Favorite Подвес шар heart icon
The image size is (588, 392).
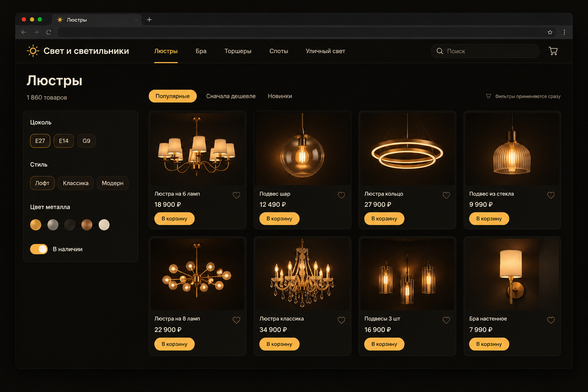[341, 195]
